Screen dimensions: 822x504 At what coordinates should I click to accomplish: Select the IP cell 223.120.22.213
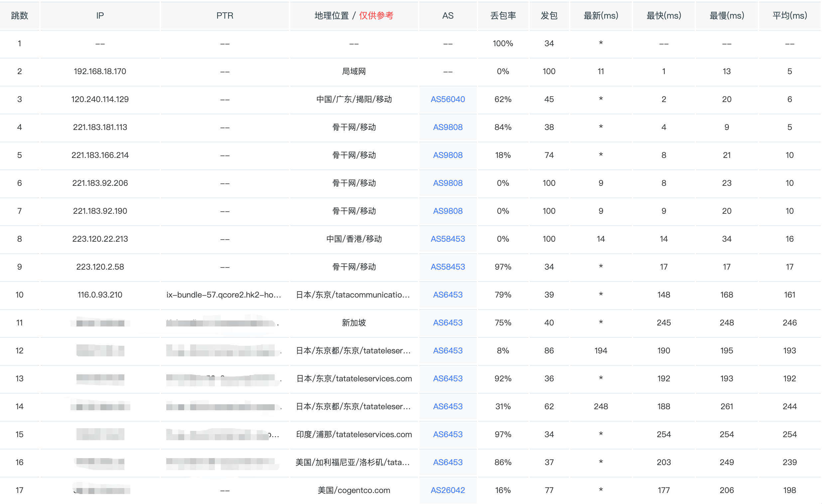click(x=100, y=239)
